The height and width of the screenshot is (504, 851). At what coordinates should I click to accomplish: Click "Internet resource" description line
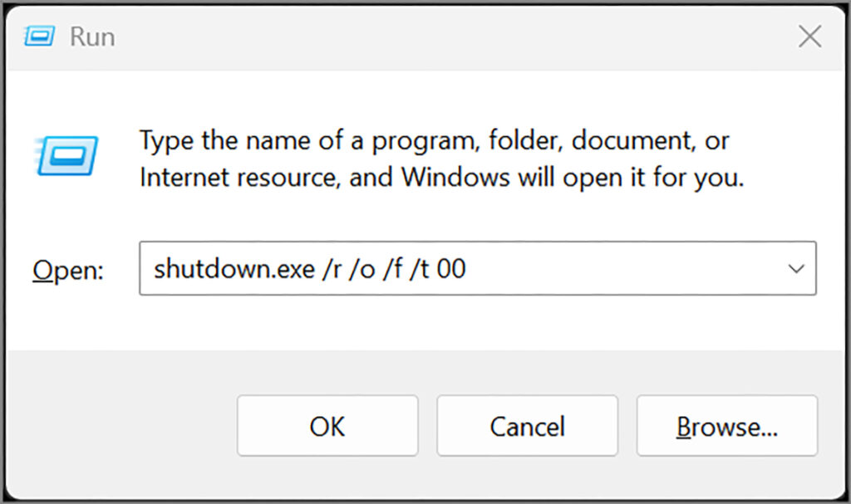pyautogui.click(x=239, y=177)
